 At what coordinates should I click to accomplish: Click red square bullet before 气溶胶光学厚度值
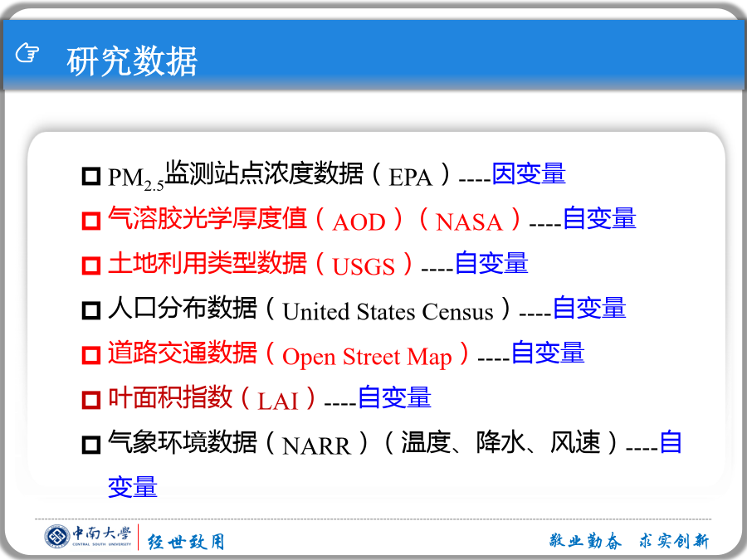91,221
